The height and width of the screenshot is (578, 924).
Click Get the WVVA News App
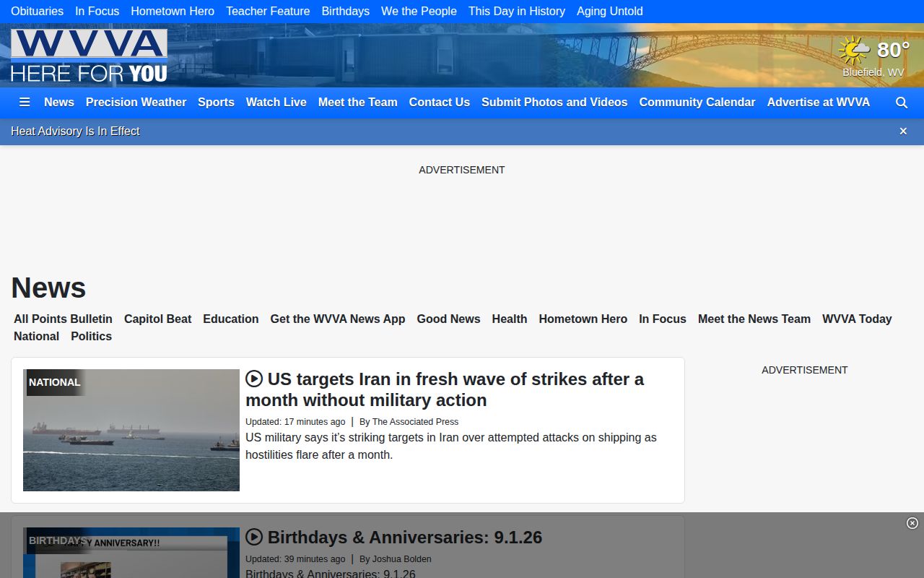click(x=338, y=319)
